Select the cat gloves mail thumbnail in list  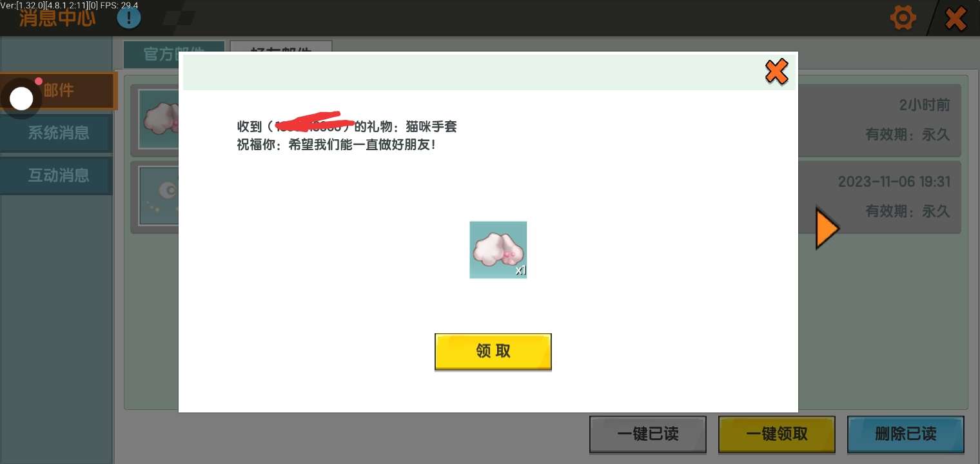tap(159, 119)
